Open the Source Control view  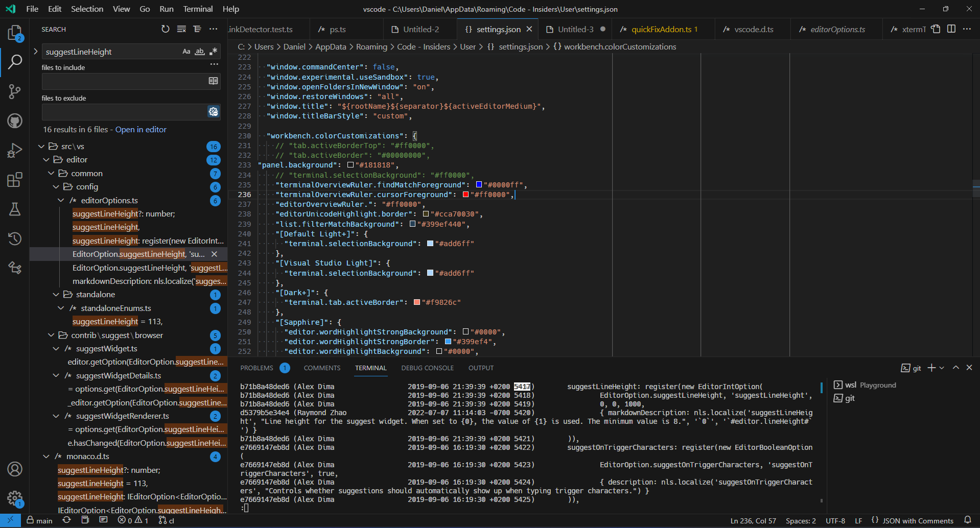15,91
